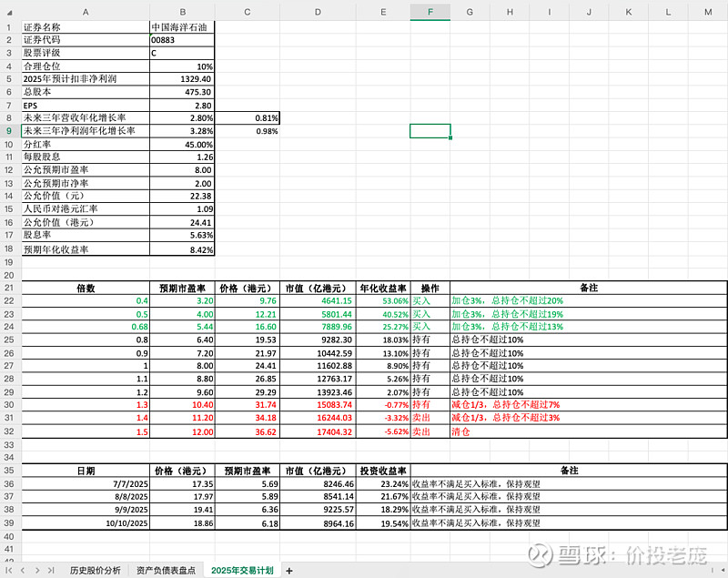Click expected P/E cell 7.20
728x578 pixels.
[x=183, y=353]
